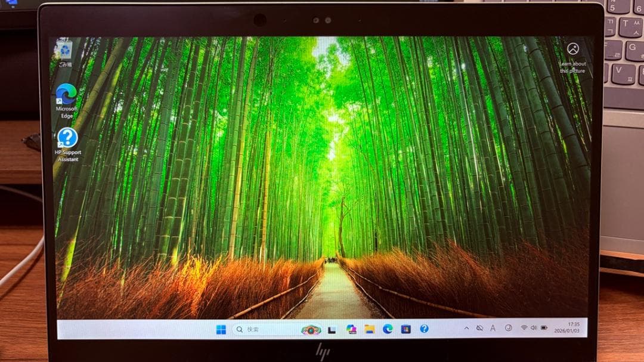Launch the pinned media app on the taskbar

pos(351,329)
